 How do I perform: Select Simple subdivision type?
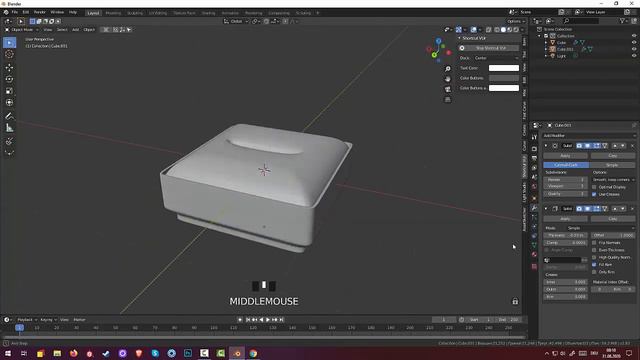pos(612,165)
